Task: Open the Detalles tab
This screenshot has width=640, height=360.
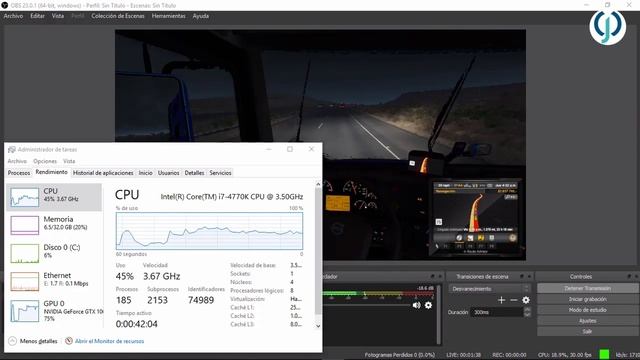Action: tap(194, 173)
